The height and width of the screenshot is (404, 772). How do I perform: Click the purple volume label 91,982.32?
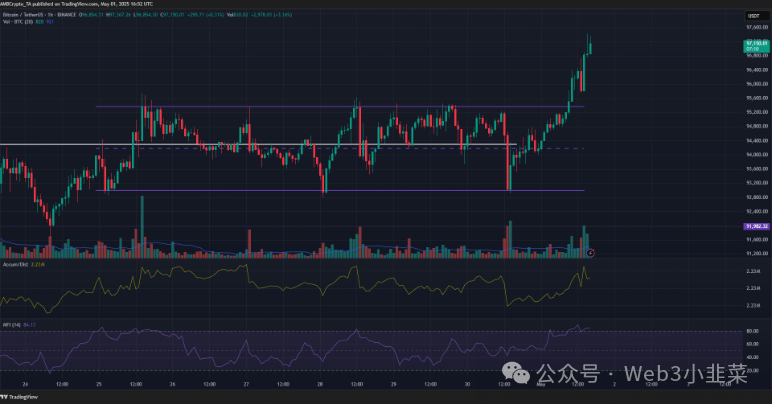tap(755, 227)
